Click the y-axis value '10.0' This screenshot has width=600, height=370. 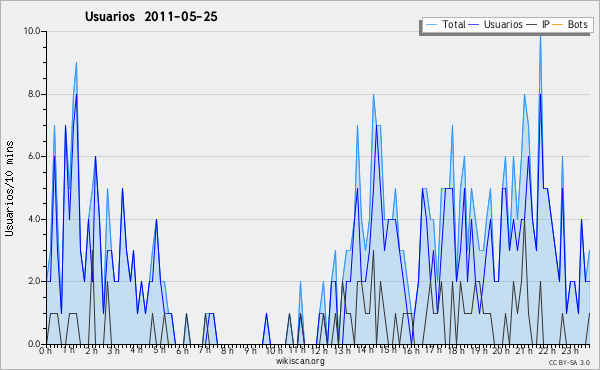(32, 31)
